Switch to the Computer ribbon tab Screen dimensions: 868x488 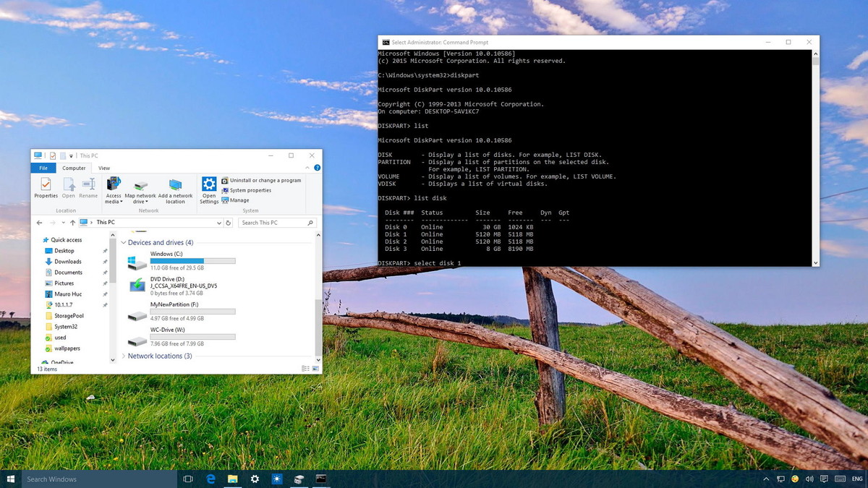[x=74, y=168]
